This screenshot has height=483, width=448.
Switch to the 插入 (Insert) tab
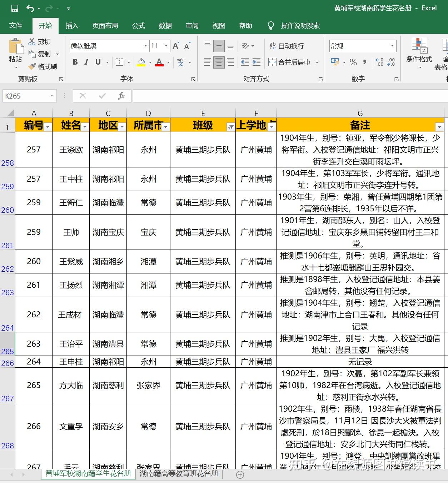coord(72,25)
